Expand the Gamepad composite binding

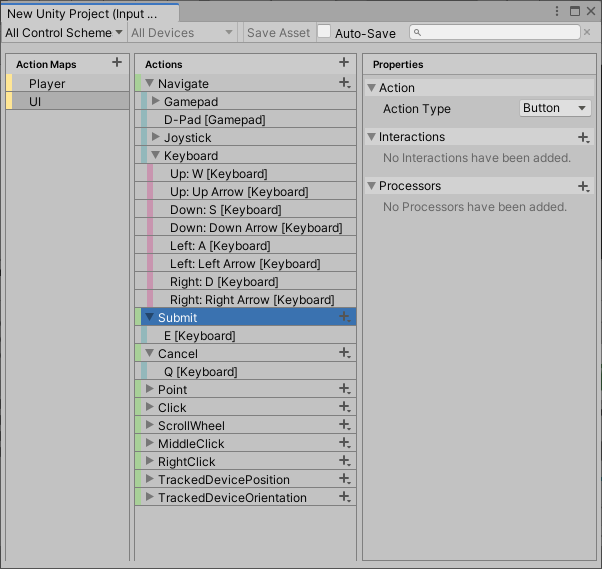coord(155,101)
